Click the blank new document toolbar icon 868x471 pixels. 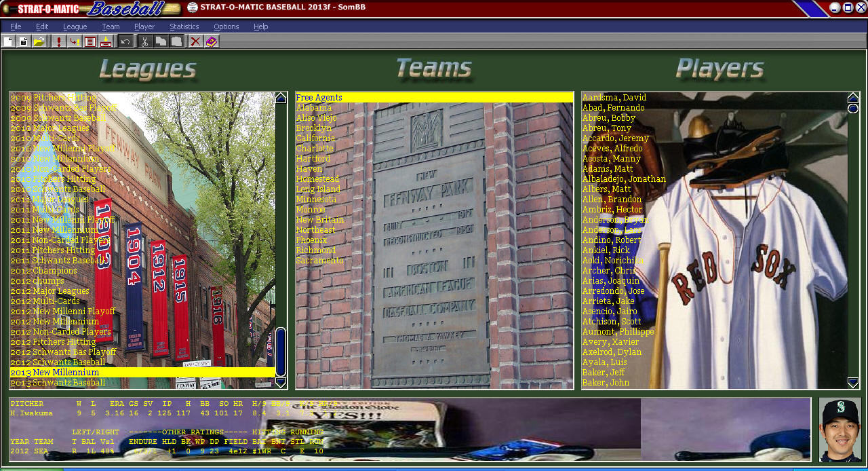[8, 41]
